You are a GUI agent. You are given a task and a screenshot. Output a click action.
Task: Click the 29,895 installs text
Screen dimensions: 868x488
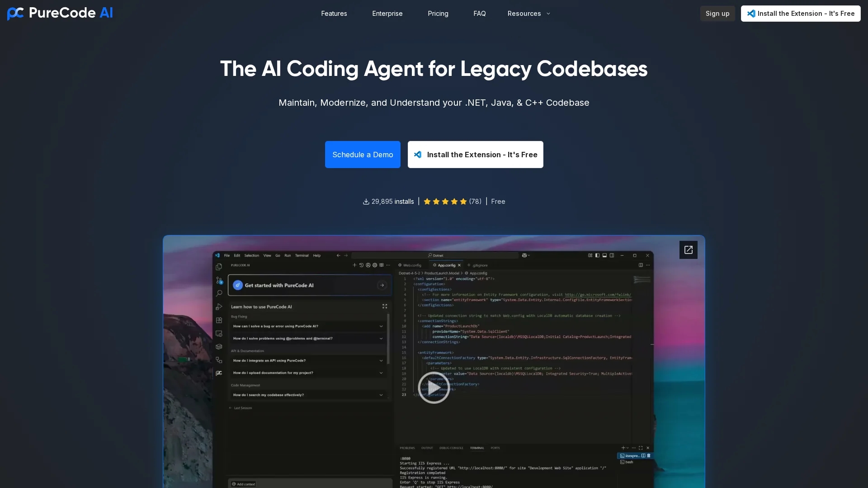pos(388,202)
